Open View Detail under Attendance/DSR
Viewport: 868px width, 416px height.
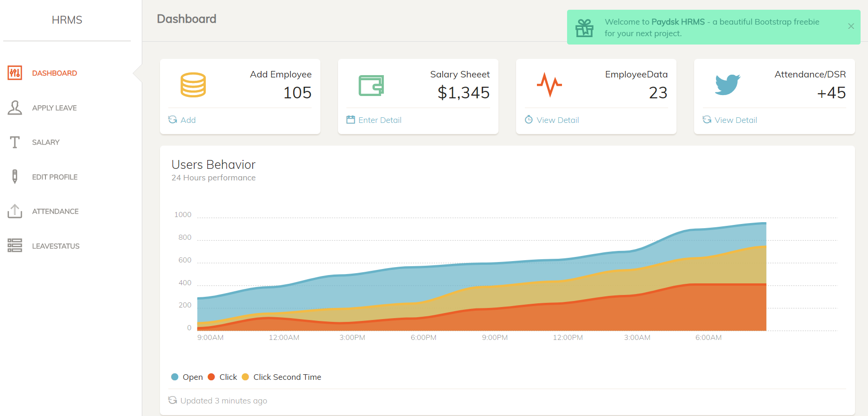735,120
